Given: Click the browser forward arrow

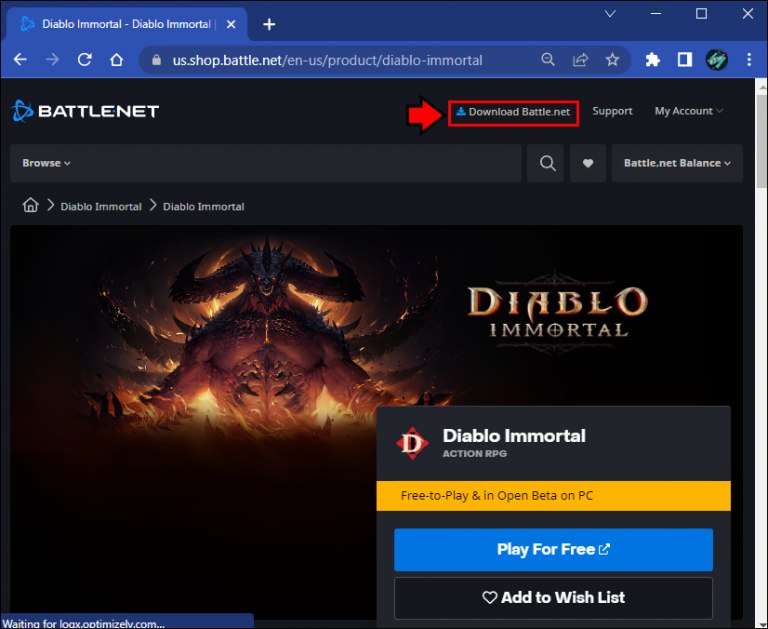Looking at the screenshot, I should pos(52,60).
